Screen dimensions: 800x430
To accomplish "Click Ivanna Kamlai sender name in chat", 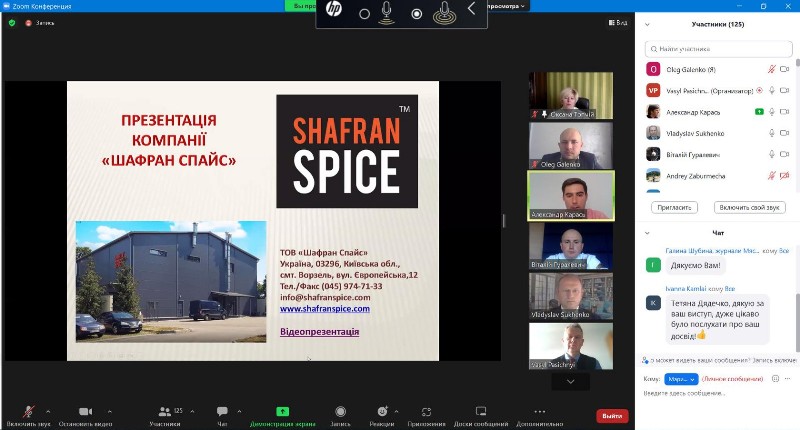I will coord(685,289).
